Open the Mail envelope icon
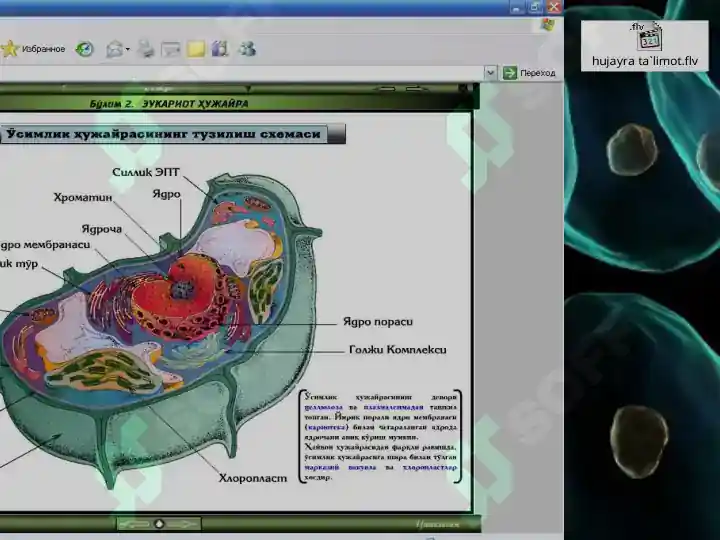Image resolution: width=720 pixels, height=540 pixels. [x=114, y=49]
